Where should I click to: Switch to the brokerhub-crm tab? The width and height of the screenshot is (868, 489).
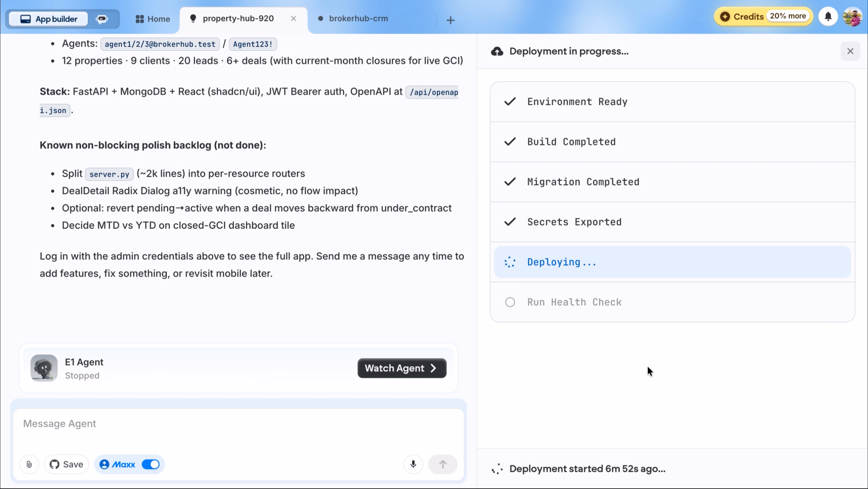(358, 18)
